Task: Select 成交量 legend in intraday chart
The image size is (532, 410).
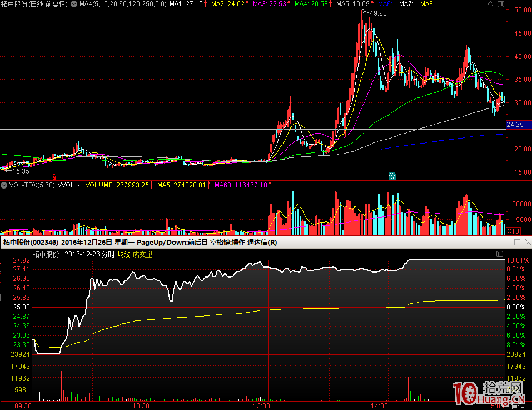Action: 142,254
